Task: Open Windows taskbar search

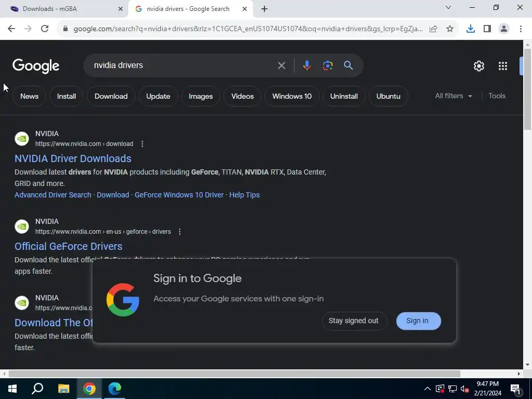Action: [37, 389]
